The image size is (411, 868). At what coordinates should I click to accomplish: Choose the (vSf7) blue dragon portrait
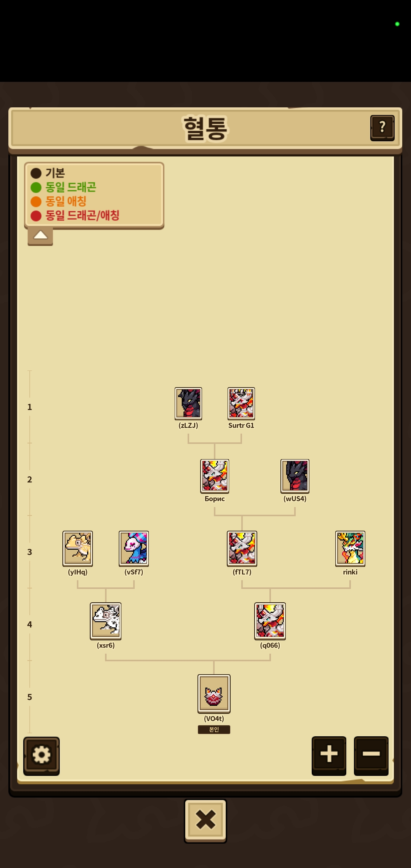[x=134, y=549]
